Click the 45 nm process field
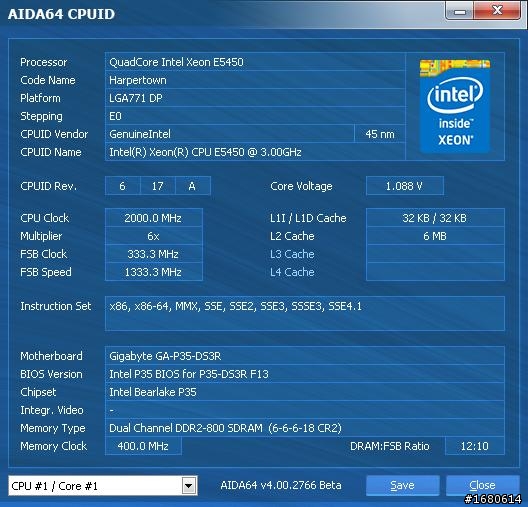 coord(380,134)
